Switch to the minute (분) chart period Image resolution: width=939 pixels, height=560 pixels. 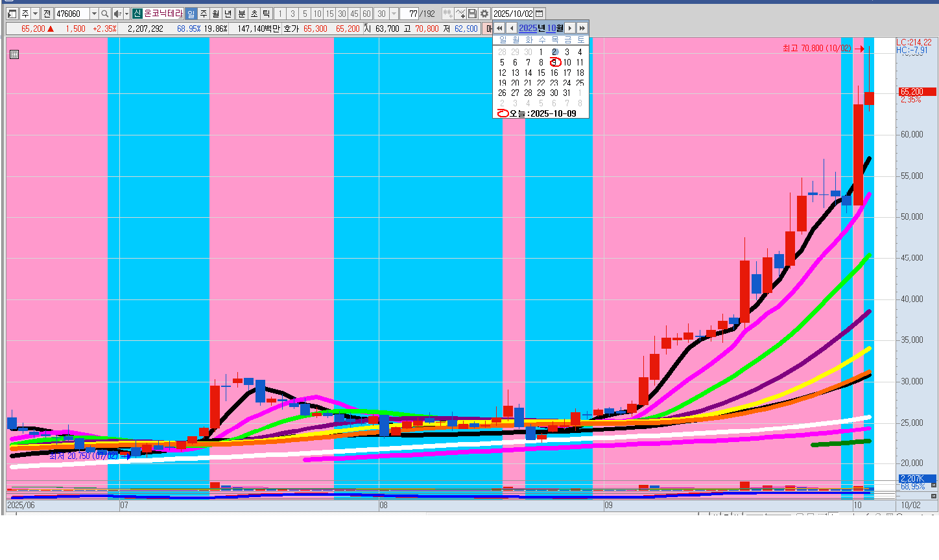click(x=241, y=14)
